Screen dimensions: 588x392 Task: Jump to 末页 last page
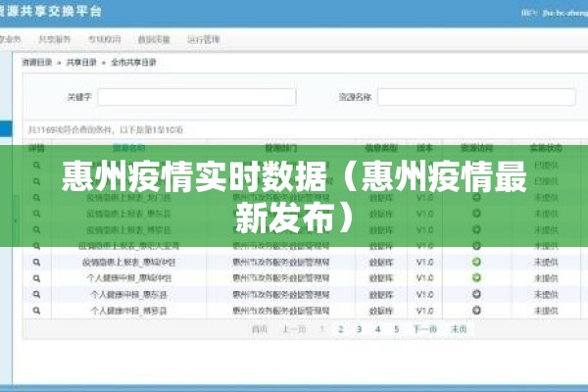459,329
